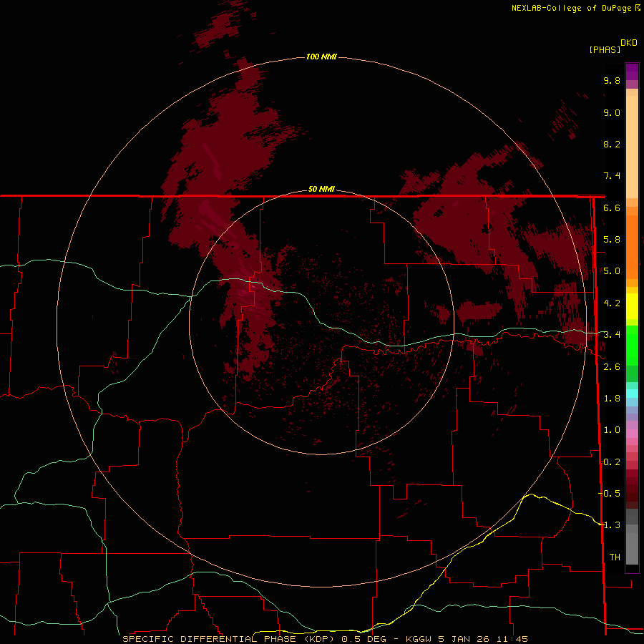Screen dimensions: 644x644
Task: Click the 9.8 value on color scale
Action: (612, 80)
